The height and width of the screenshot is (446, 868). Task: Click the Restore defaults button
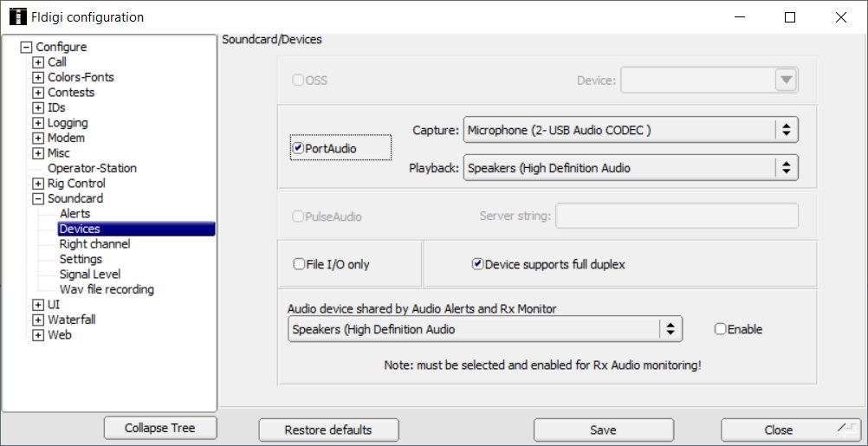[328, 430]
